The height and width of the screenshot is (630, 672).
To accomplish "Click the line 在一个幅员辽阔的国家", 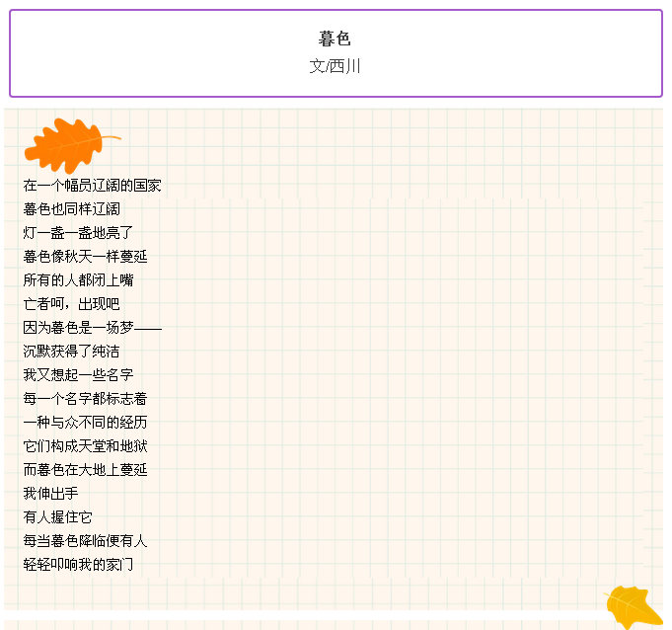I will [x=92, y=186].
